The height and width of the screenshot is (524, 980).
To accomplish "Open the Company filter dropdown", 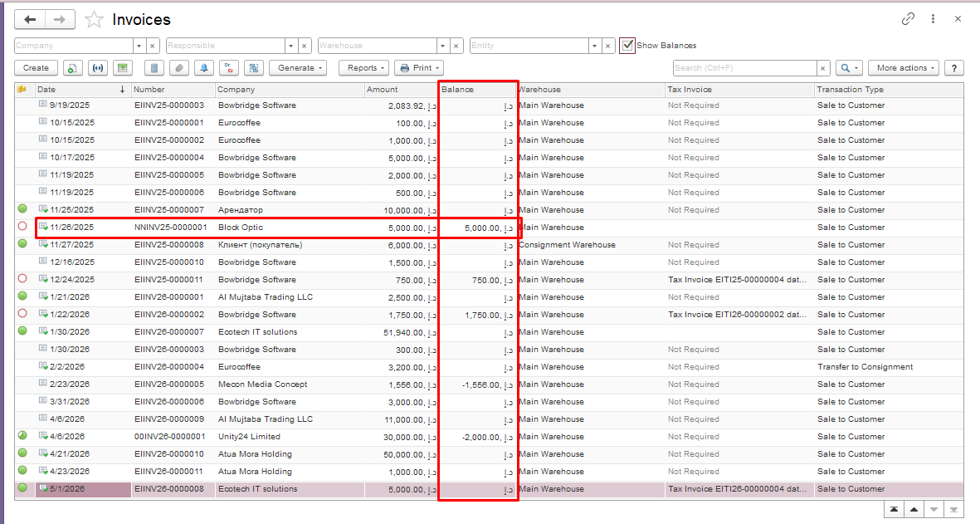I will click(x=139, y=46).
